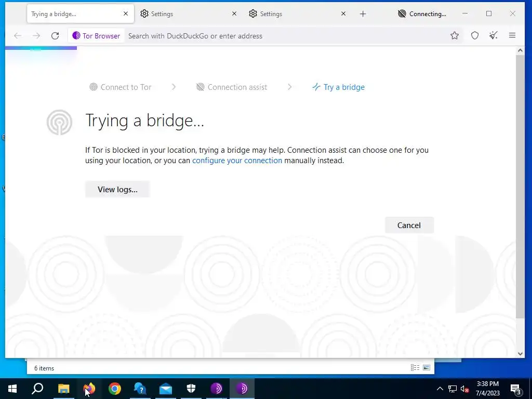Viewport: 532px width, 399px height.
Task: Switch File Explorer to large icons view
Action: tap(427, 367)
